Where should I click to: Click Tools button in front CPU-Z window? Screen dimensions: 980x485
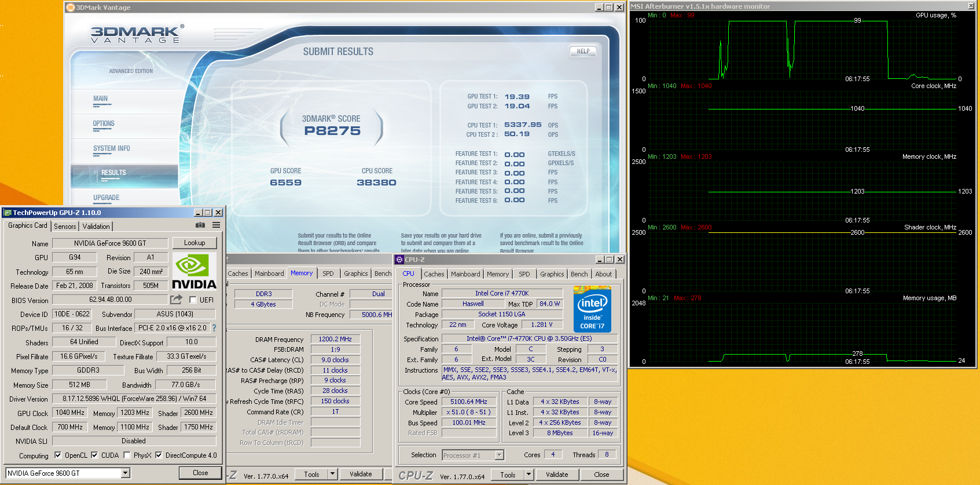click(508, 475)
